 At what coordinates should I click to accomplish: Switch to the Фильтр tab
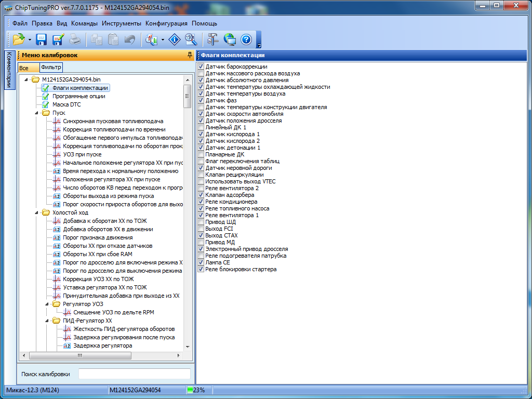[51, 68]
